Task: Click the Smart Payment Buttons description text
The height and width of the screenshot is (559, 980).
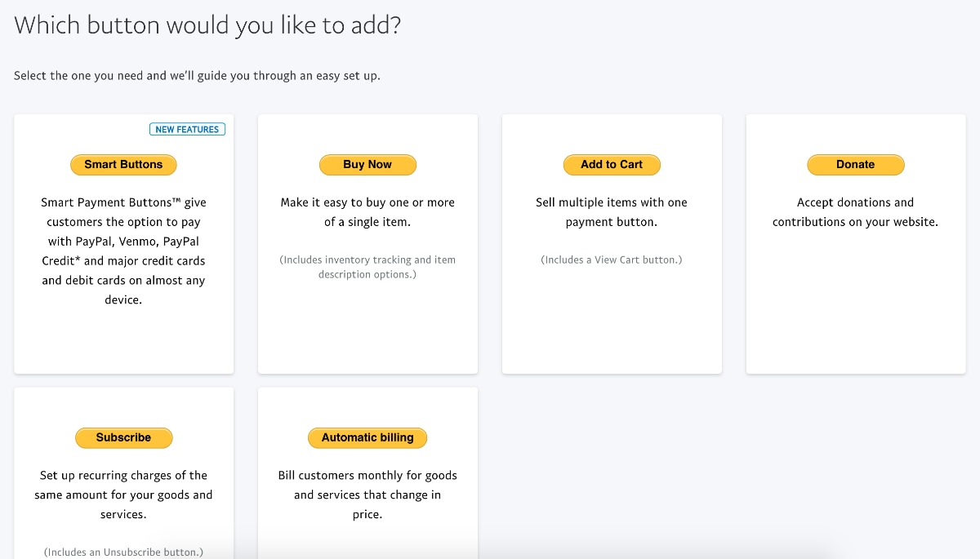Action: pos(123,251)
